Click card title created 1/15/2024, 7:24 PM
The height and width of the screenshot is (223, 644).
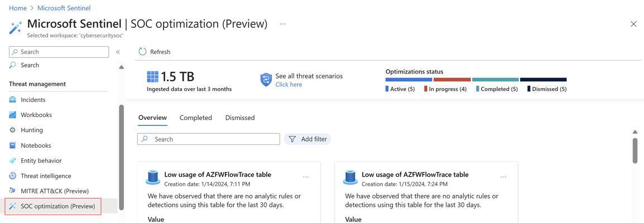coord(415,174)
